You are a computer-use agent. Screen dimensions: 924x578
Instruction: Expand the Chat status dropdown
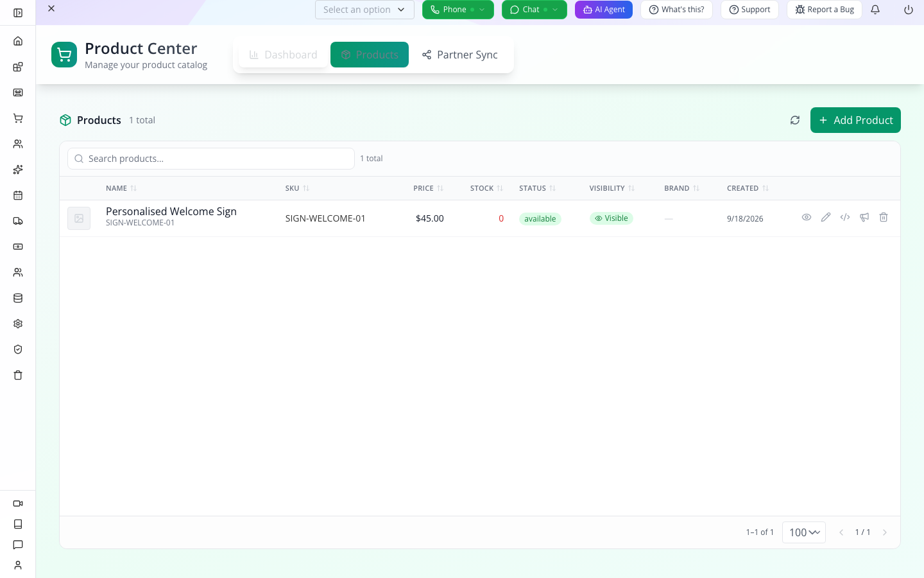click(x=535, y=10)
